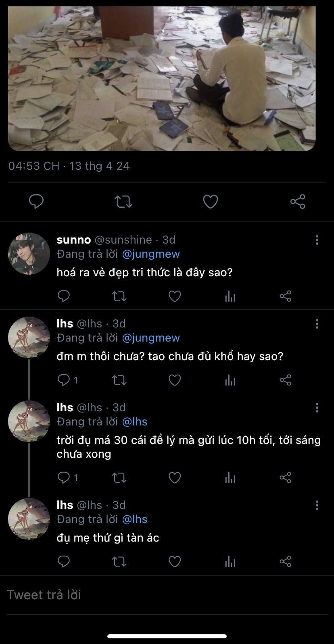Share the "thứ gì tàn ác" reply

[285, 561]
